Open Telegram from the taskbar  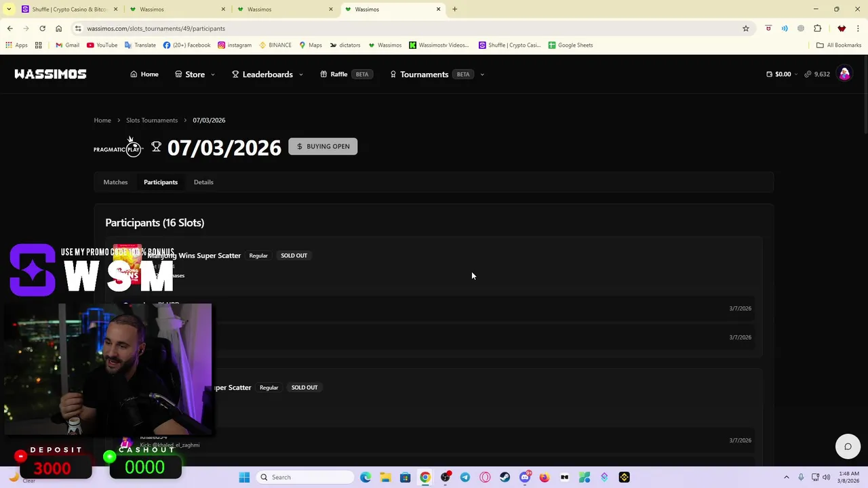465,477
